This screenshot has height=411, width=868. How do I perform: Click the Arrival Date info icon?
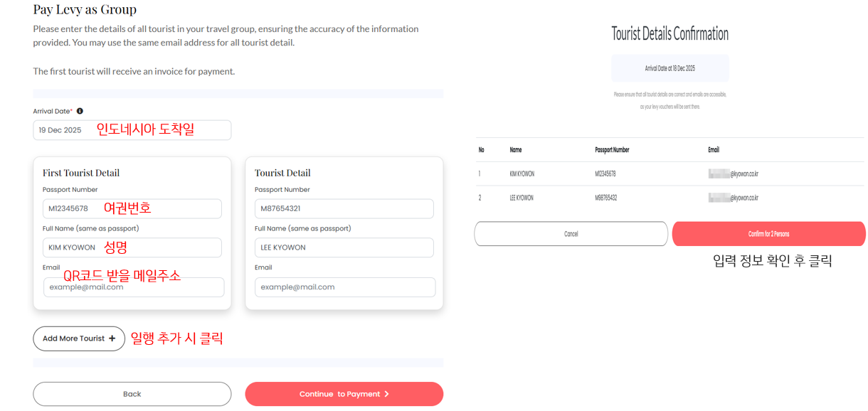click(x=80, y=111)
